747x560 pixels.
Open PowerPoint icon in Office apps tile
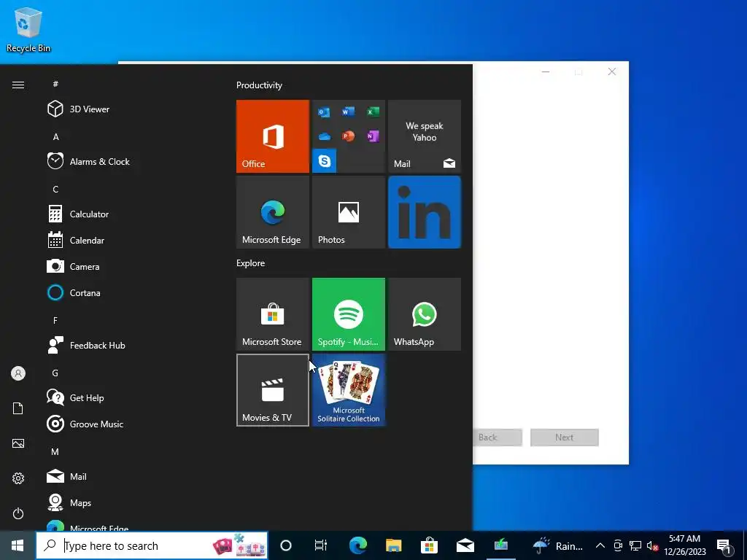(348, 136)
